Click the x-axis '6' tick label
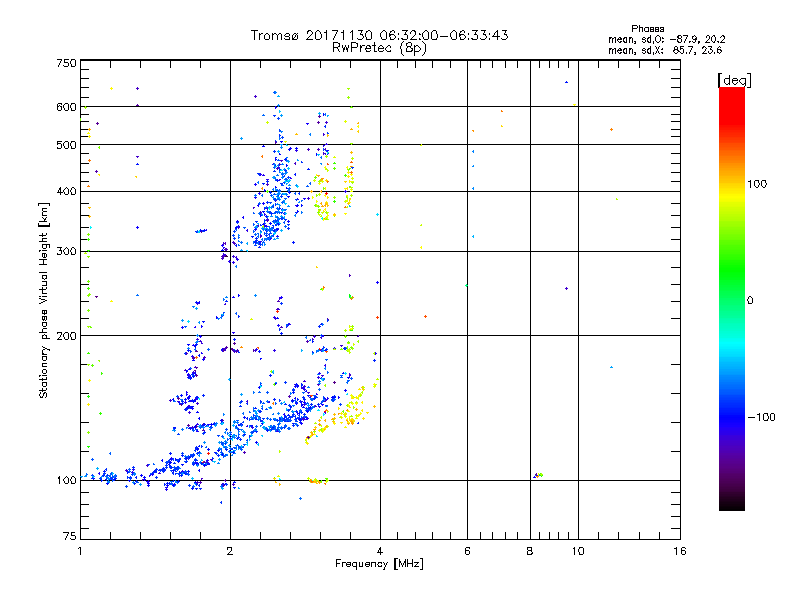800x600 pixels. [x=467, y=551]
